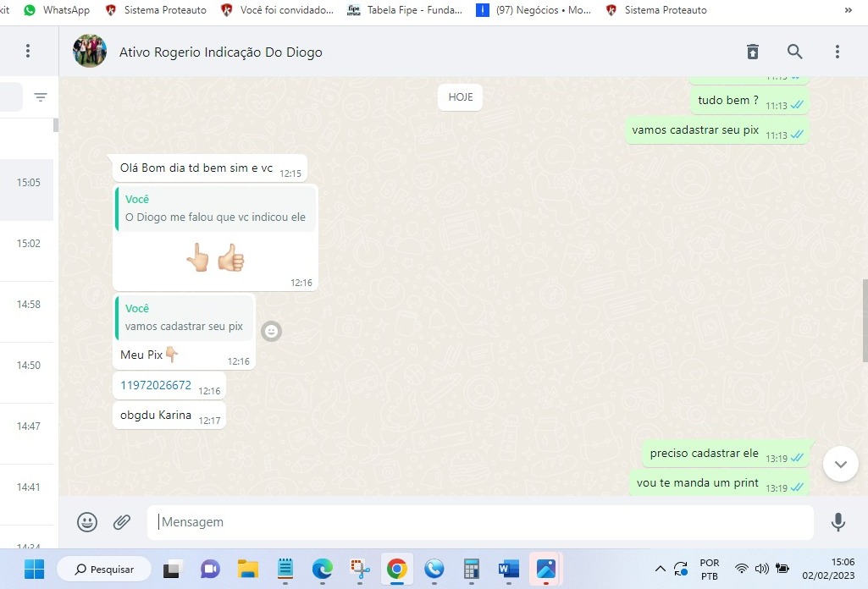React to message with smiley reaction icon
The image size is (868, 589).
pos(271,331)
